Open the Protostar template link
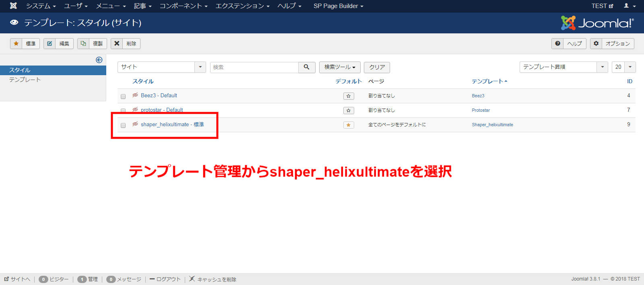This screenshot has width=644, height=285. click(481, 110)
